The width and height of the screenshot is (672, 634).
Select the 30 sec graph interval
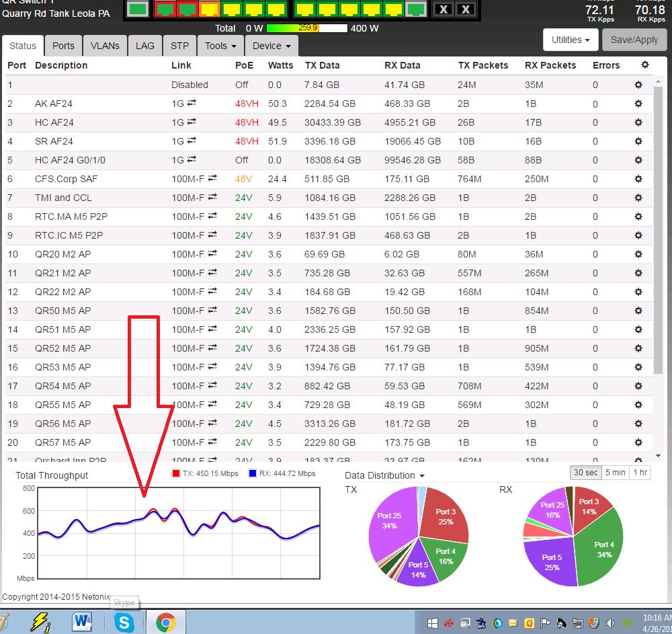584,473
